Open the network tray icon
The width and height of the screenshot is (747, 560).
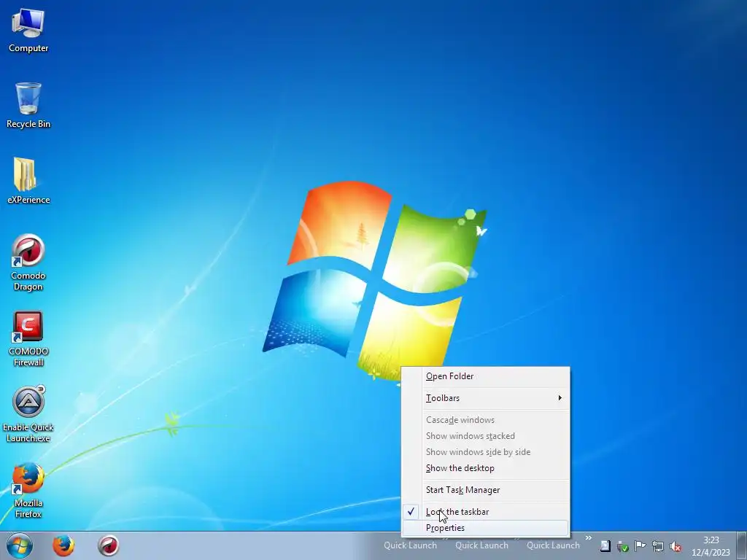[x=657, y=546]
